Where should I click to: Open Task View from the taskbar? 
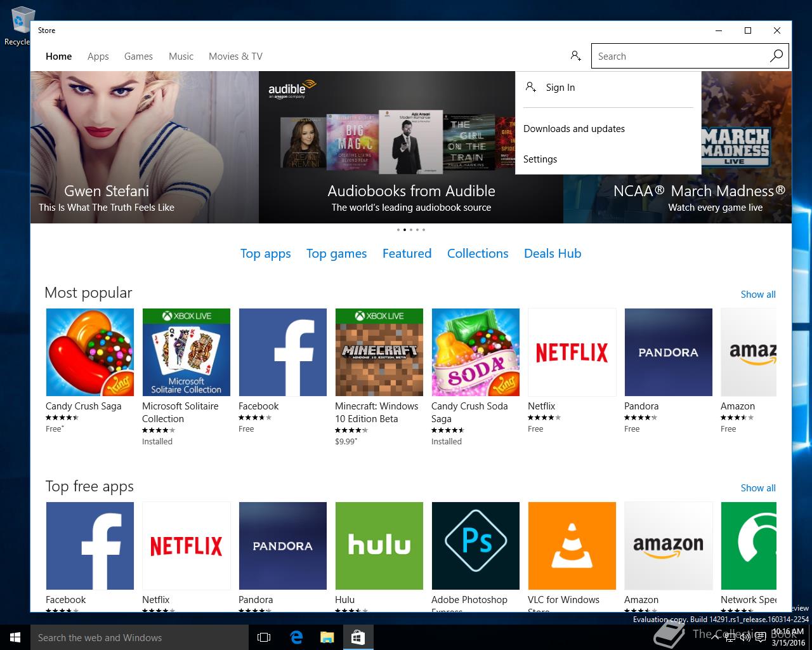point(264,637)
